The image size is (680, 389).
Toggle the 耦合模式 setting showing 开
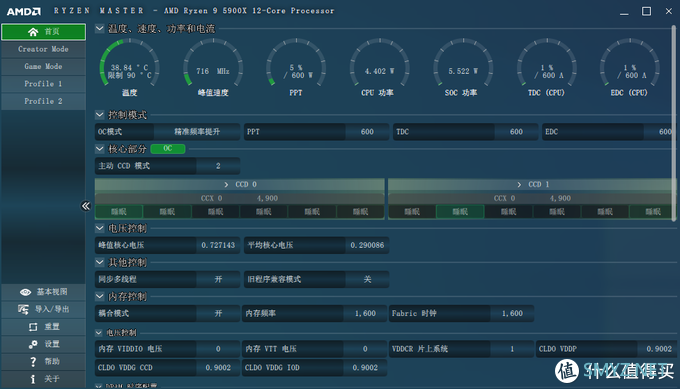pyautogui.click(x=218, y=313)
